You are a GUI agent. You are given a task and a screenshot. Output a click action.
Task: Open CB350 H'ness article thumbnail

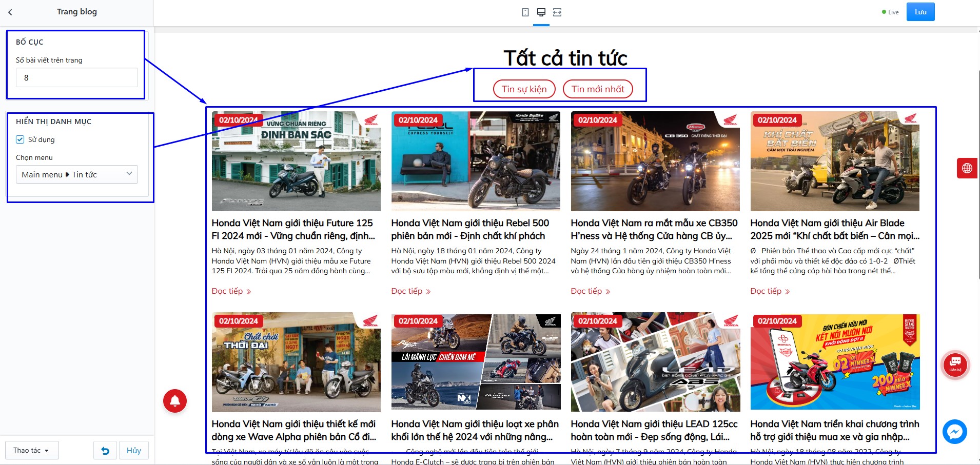point(655,161)
